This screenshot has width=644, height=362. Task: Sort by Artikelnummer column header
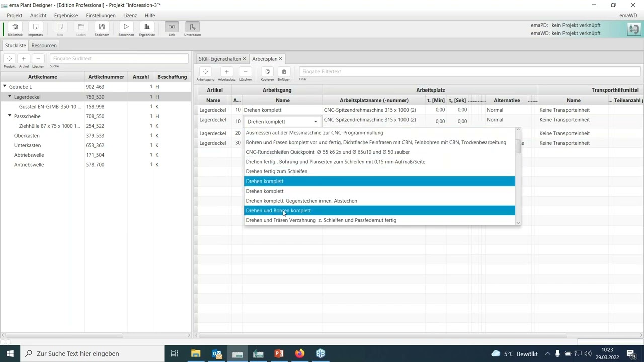(x=106, y=77)
